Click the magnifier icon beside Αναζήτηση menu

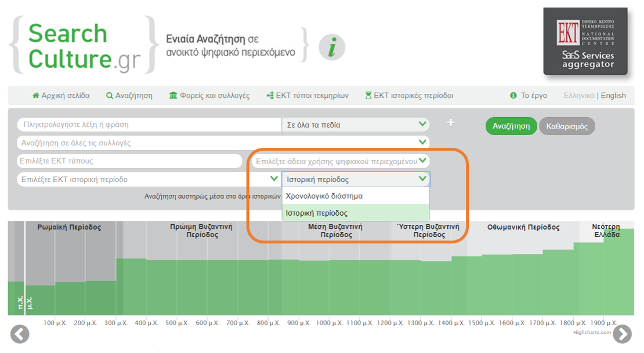(x=110, y=96)
